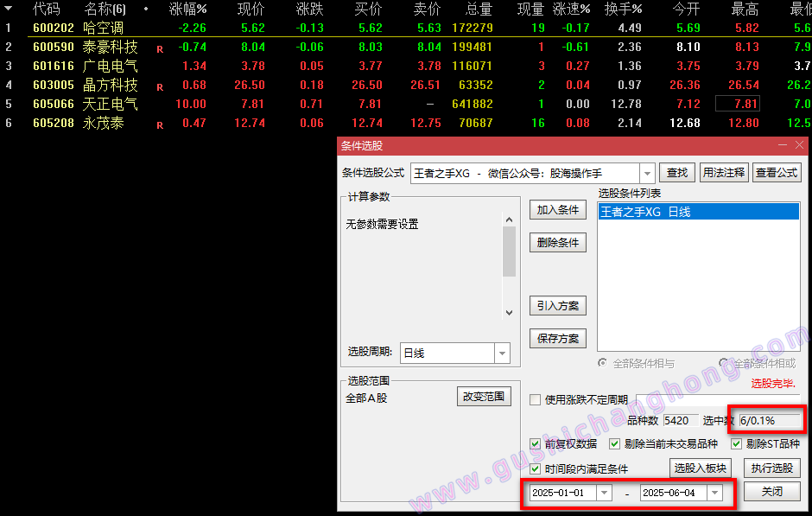This screenshot has height=516, width=812.
Task: Click the 全部A股 scope text
Action: 366,398
